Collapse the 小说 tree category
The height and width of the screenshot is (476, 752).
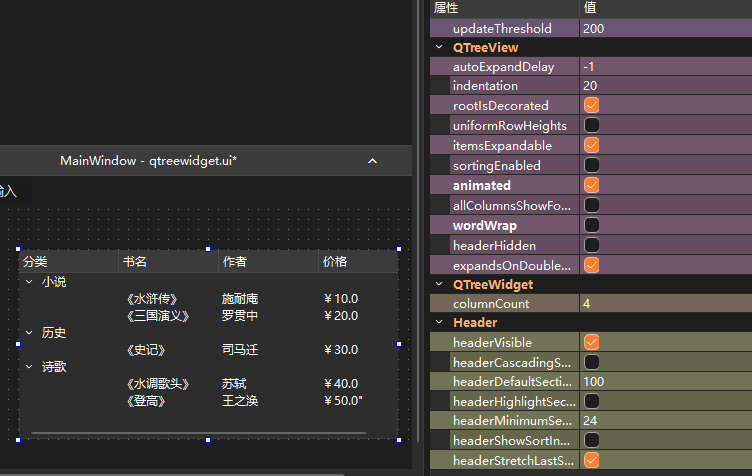[28, 282]
